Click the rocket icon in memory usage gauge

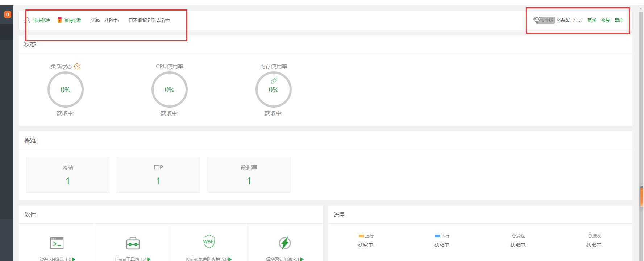click(x=274, y=80)
